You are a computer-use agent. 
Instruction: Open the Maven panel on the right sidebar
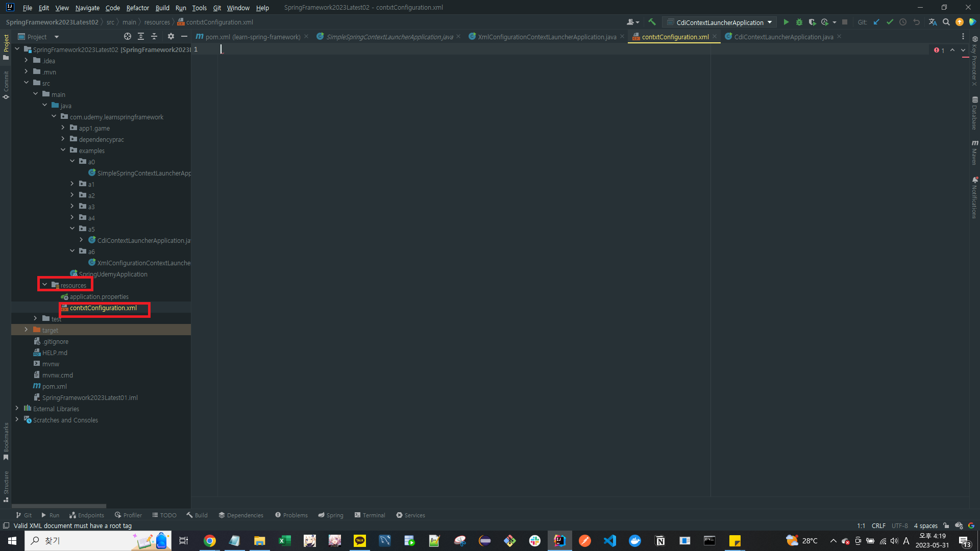point(975,149)
